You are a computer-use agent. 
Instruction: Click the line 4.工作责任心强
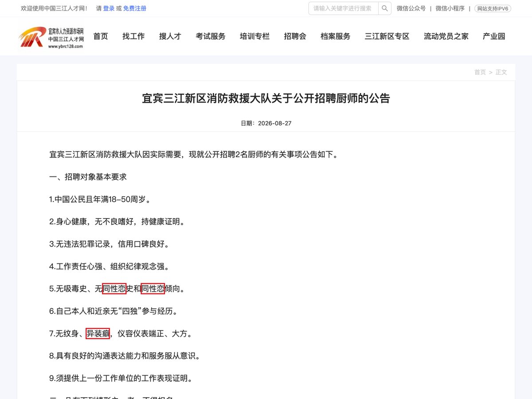click(x=109, y=266)
